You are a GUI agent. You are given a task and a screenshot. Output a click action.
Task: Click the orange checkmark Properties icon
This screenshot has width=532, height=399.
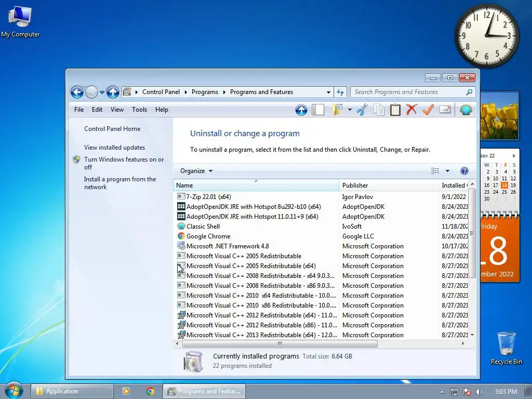coord(428,110)
